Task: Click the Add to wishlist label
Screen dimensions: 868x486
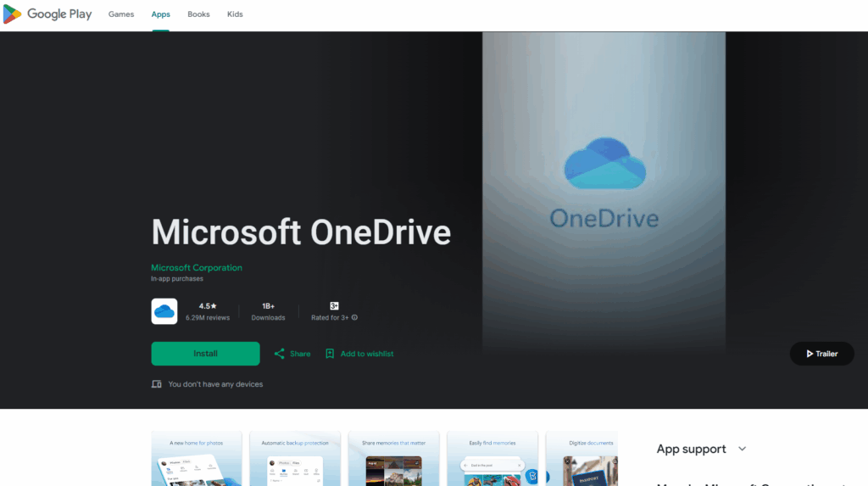Action: [367, 354]
